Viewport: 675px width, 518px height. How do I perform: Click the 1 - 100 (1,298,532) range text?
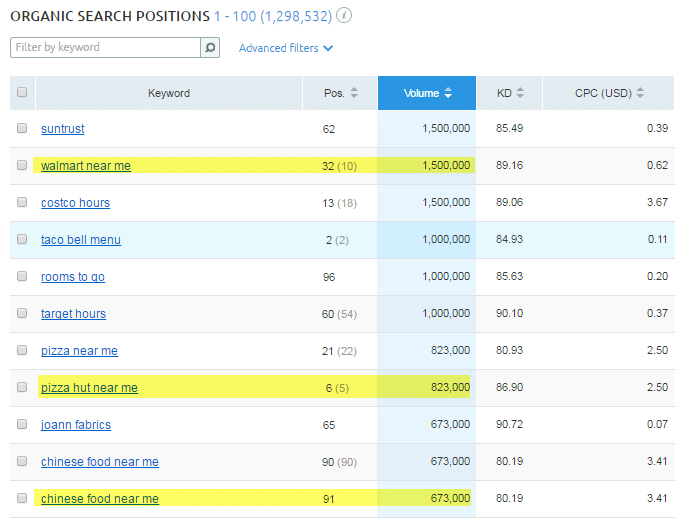click(x=273, y=16)
